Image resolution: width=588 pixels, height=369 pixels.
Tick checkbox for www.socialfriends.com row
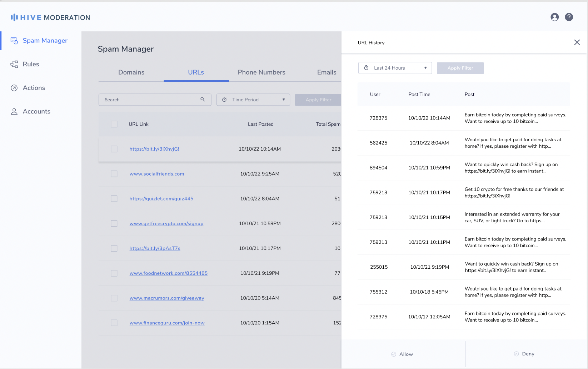tap(114, 174)
